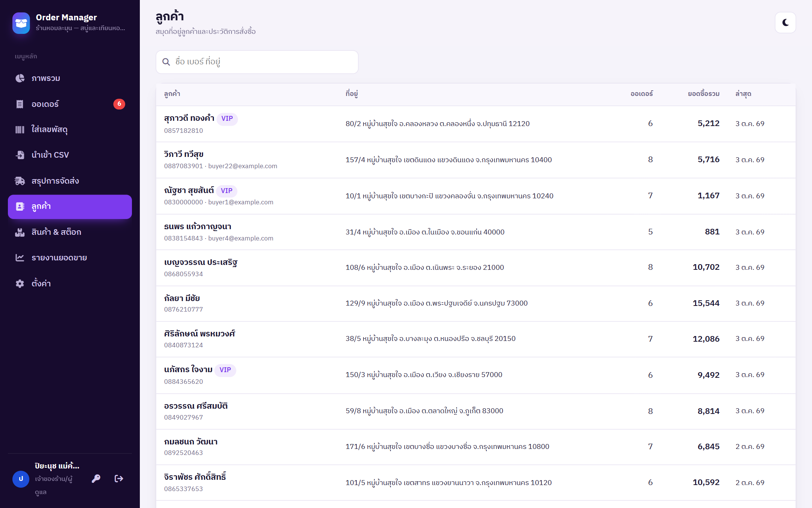Click the Order Manager logo icon

[21, 23]
